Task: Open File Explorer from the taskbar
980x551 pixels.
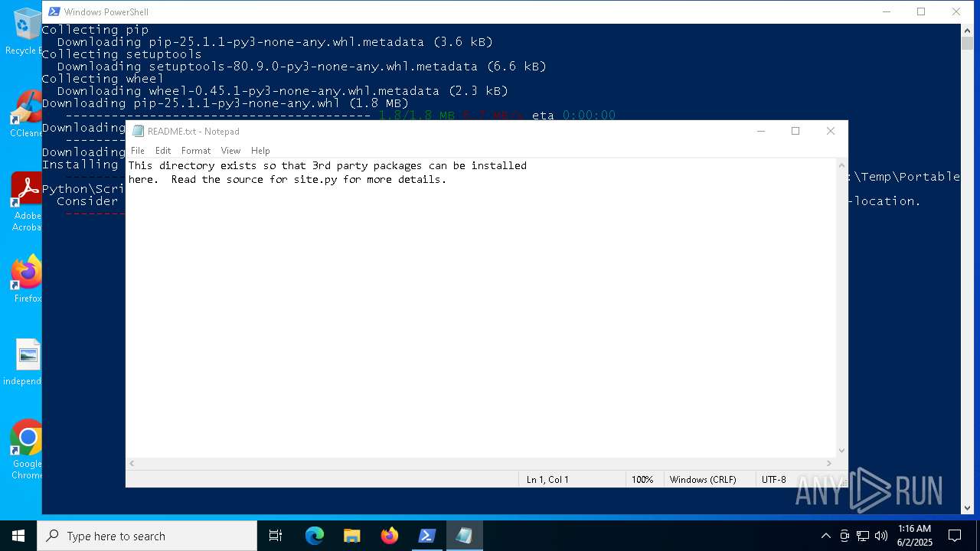Action: 351,536
